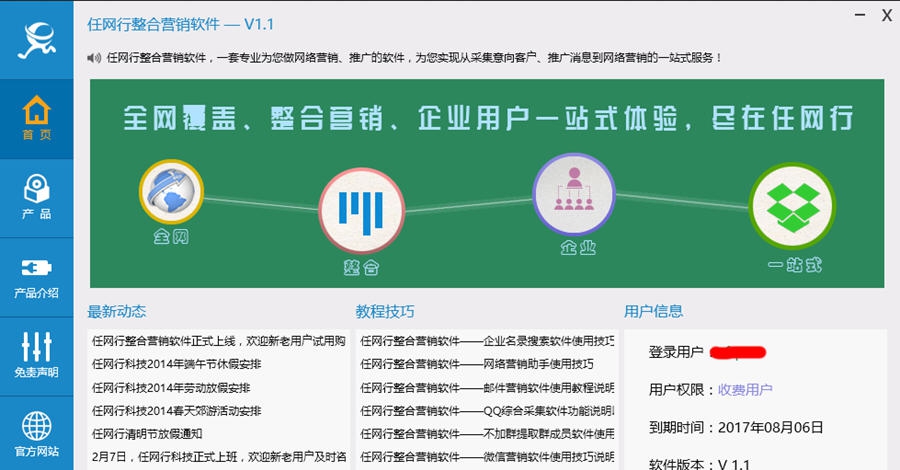Click the 登录用户 label
The width and height of the screenshot is (900, 470).
click(x=676, y=352)
